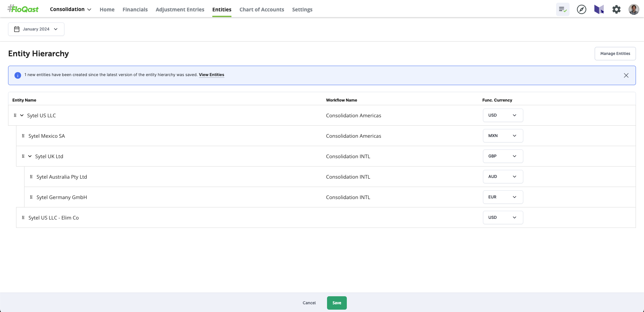Open EUR currency dropdown for Sytel Germany GmbH

pos(503,197)
